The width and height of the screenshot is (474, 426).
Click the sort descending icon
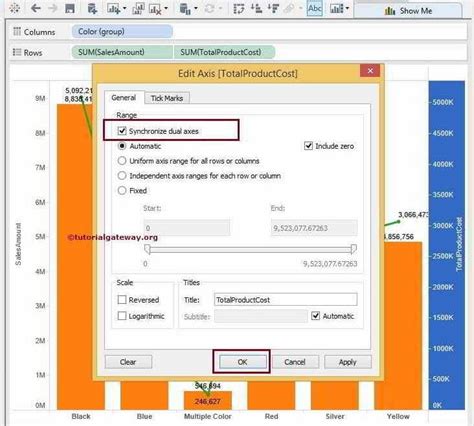[x=273, y=8]
